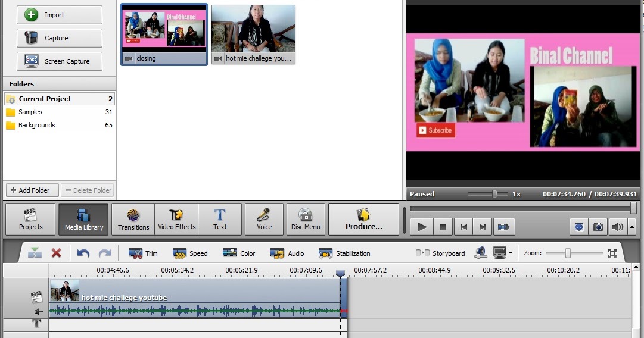The image size is (644, 338).
Task: Click the 00:07:57.2 ruler mark
Action: tap(370, 270)
